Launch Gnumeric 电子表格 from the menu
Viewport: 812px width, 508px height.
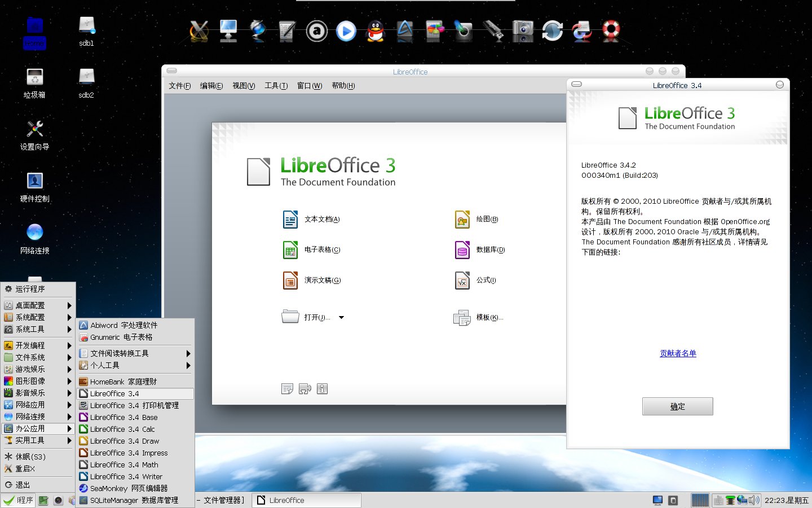135,337
